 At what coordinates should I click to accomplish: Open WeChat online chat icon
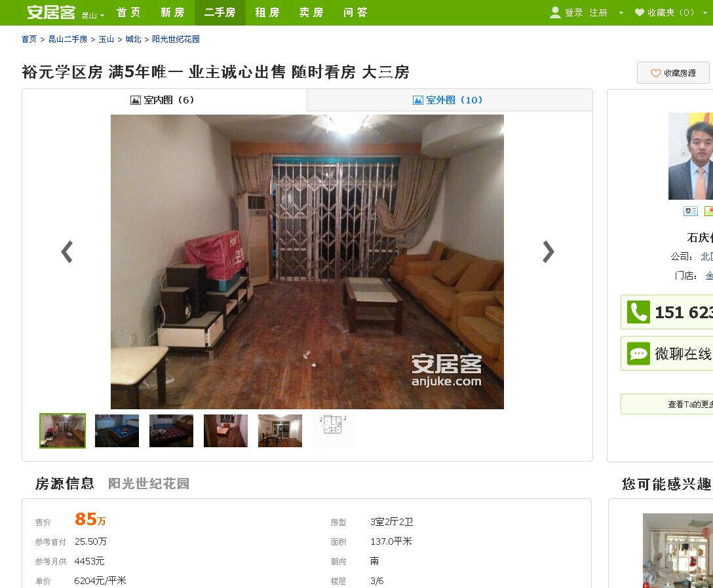pyautogui.click(x=638, y=354)
